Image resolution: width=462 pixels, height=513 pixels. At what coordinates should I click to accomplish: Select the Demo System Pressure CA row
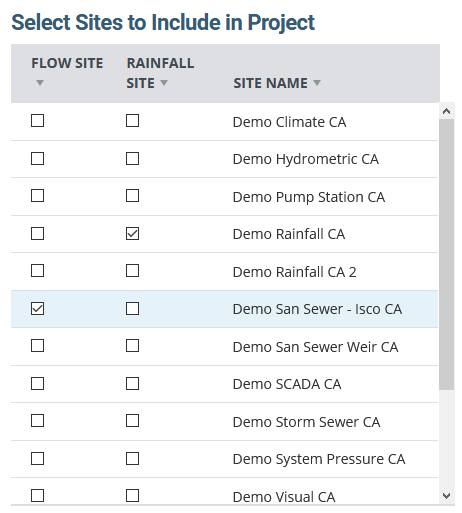point(224,459)
